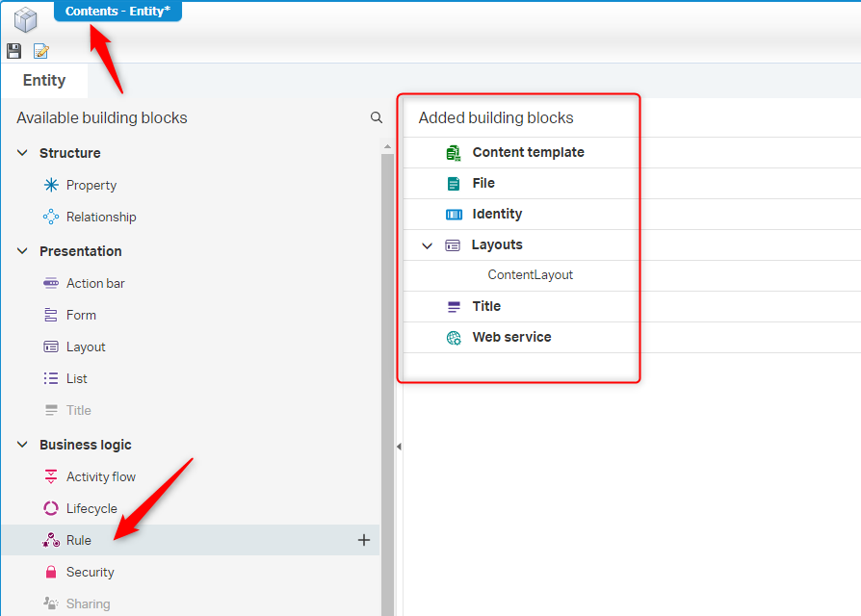Click the plus icon next to Rule
Image resolution: width=861 pixels, height=616 pixels.
click(x=364, y=540)
